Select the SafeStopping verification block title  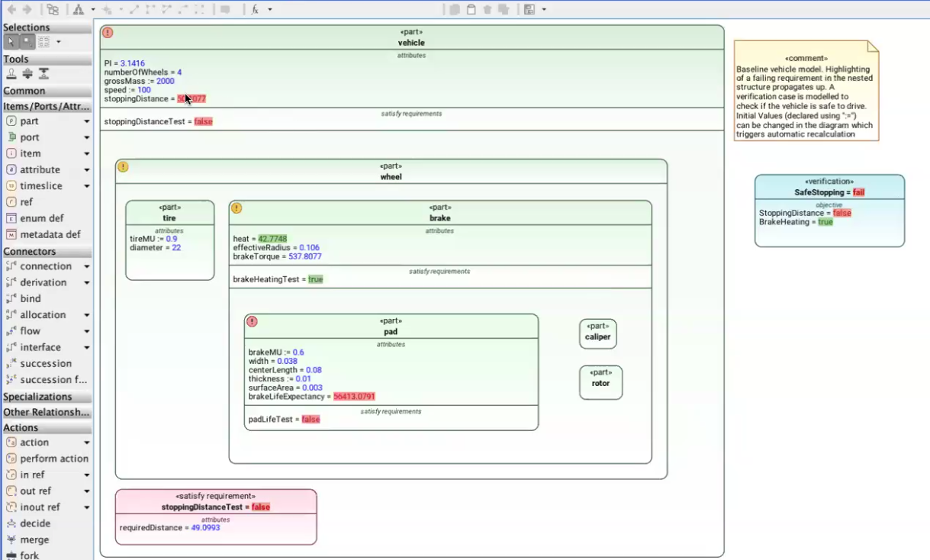click(x=822, y=192)
